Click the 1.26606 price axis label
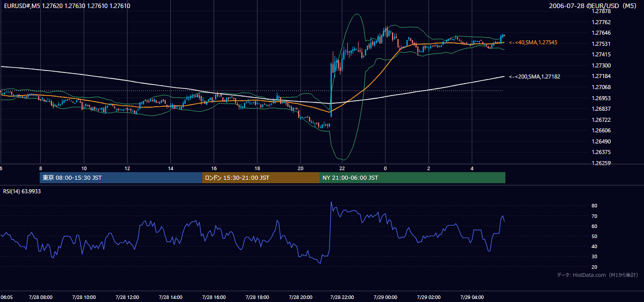The image size is (644, 302). [601, 131]
